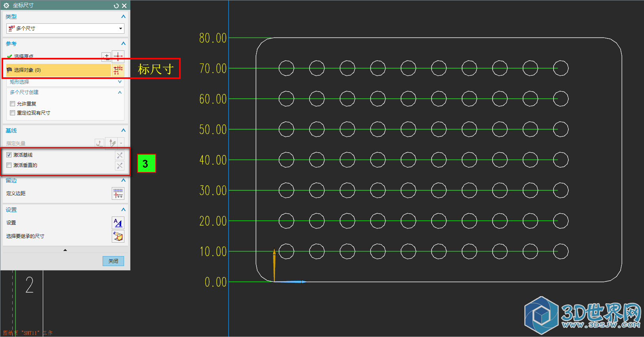Open the 设置 text style icon
Image resolution: width=644 pixels, height=337 pixels.
point(118,223)
